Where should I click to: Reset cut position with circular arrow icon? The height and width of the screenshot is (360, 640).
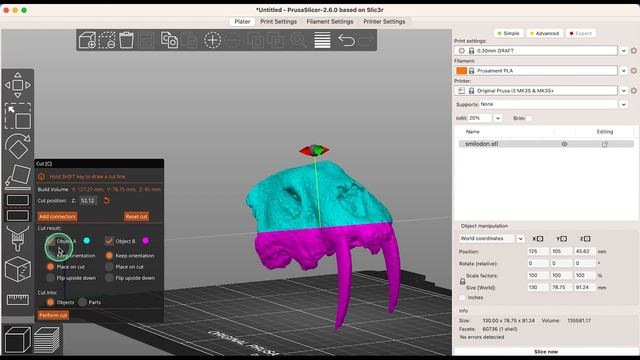106,200
